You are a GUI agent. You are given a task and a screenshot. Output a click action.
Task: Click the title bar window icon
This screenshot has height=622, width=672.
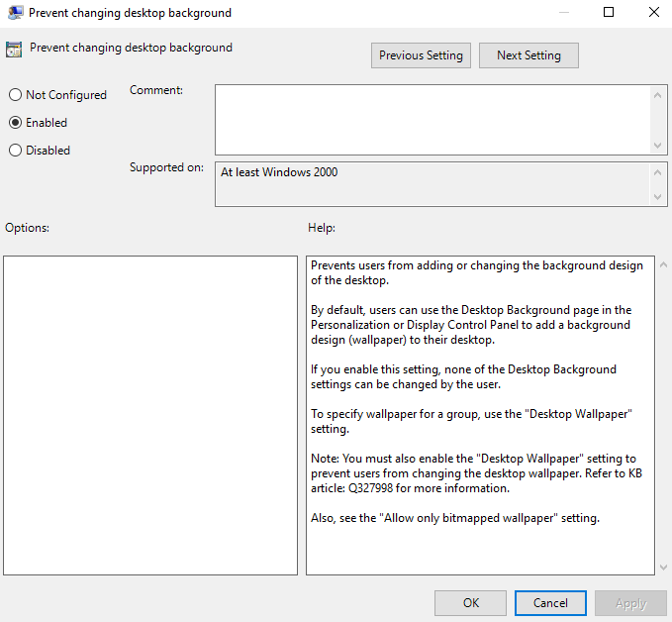pyautogui.click(x=14, y=13)
